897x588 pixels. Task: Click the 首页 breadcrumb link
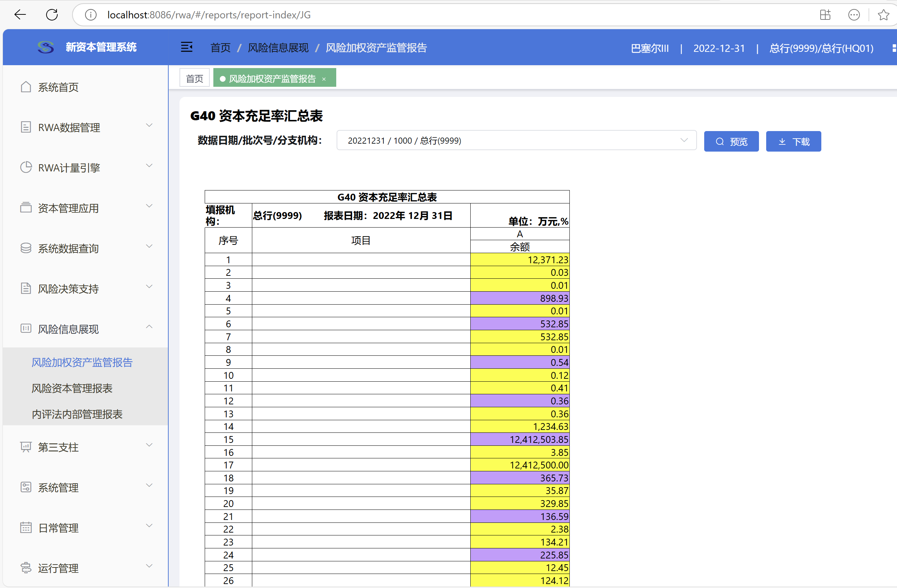pyautogui.click(x=221, y=48)
